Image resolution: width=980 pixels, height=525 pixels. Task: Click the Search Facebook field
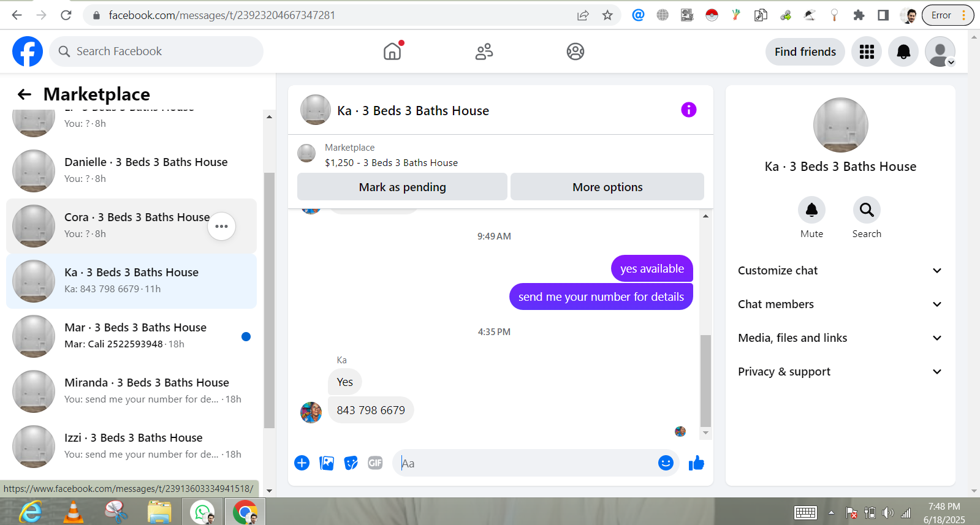tap(156, 51)
